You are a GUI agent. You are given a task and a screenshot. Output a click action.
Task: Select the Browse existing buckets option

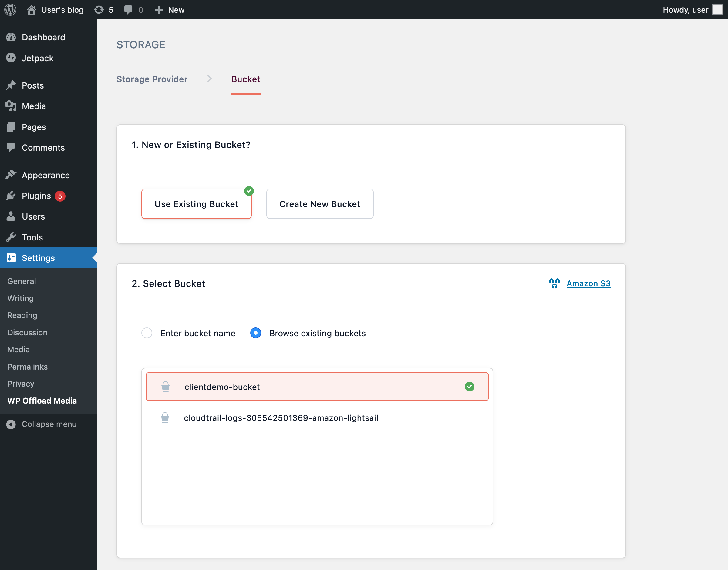[x=255, y=333]
